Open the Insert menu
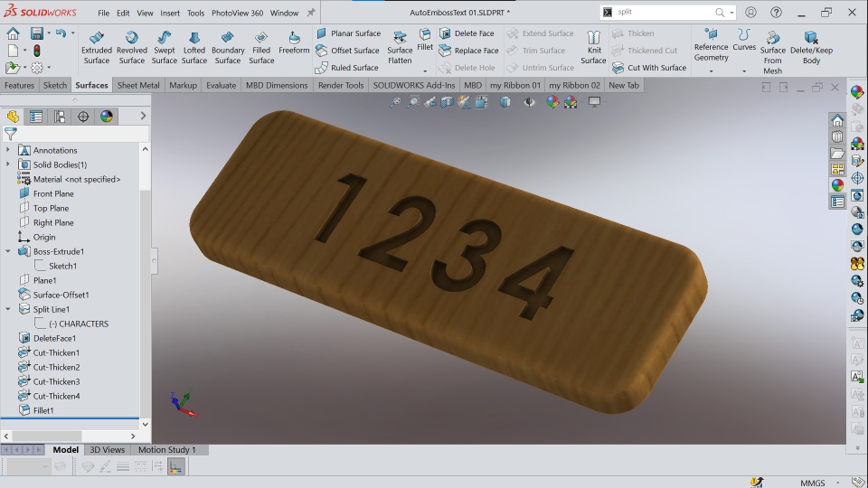868x488 pixels. [170, 13]
